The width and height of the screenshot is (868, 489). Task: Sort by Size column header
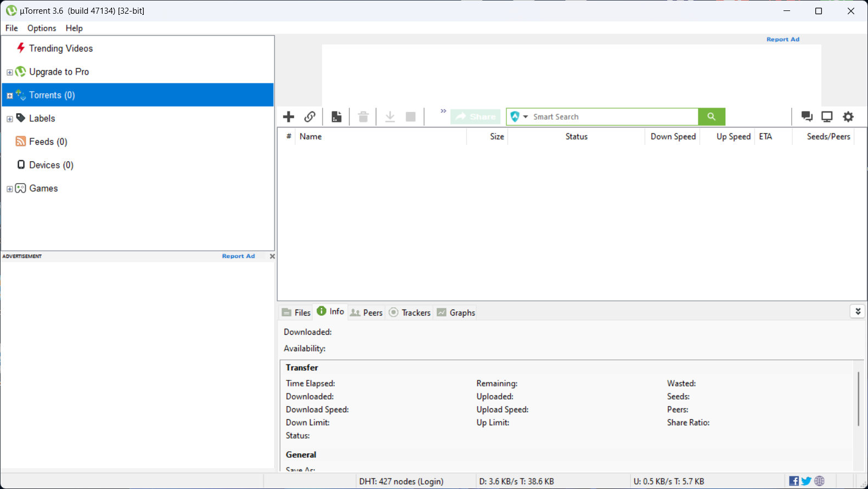pos(487,137)
